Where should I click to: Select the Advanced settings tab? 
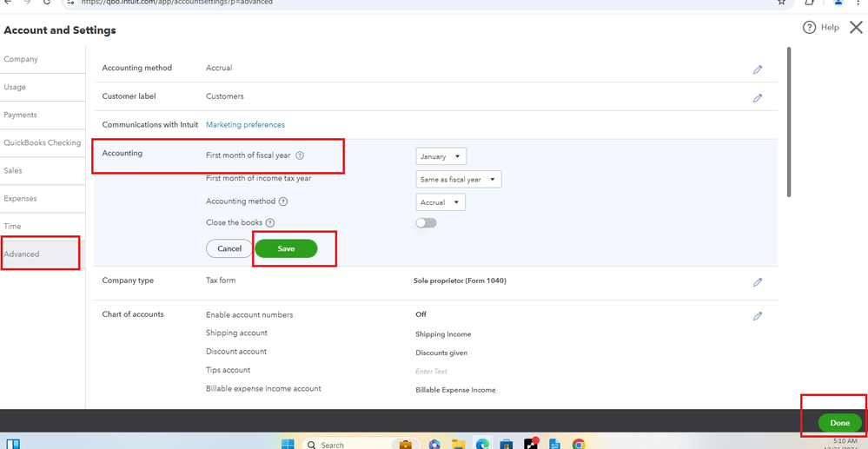point(43,254)
